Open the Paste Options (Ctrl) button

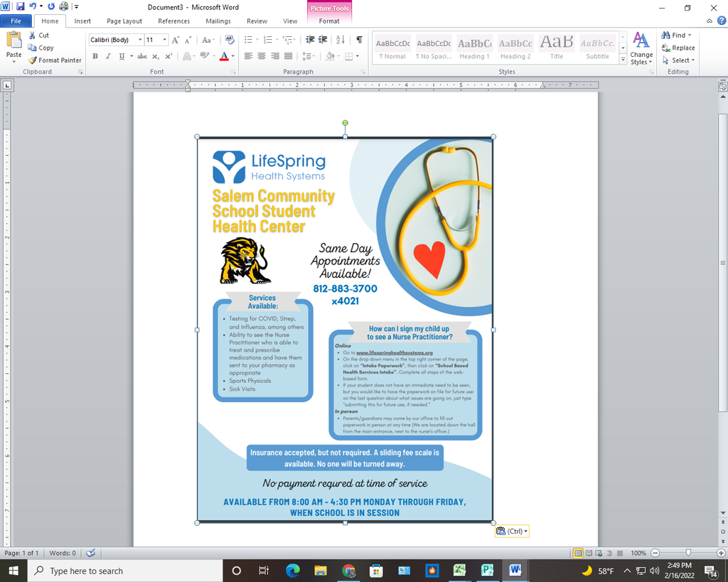(512, 532)
